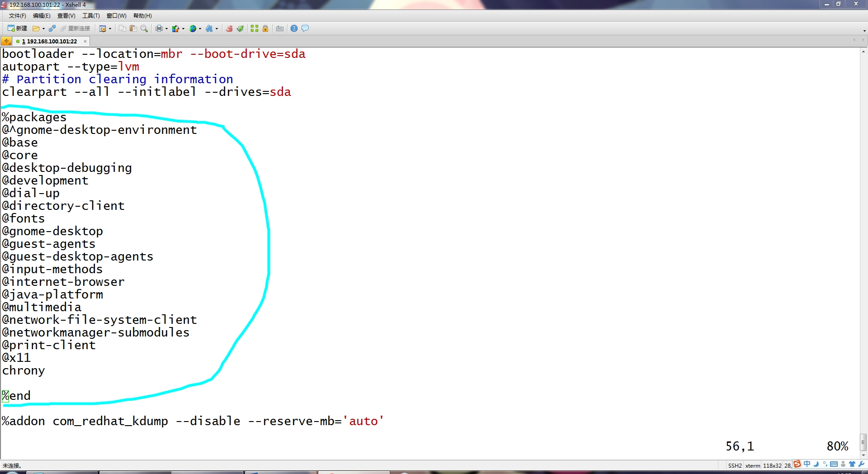Viewport: 868px width, 474px height.
Task: Close the 192.168.100.101:22 tab
Action: point(85,41)
